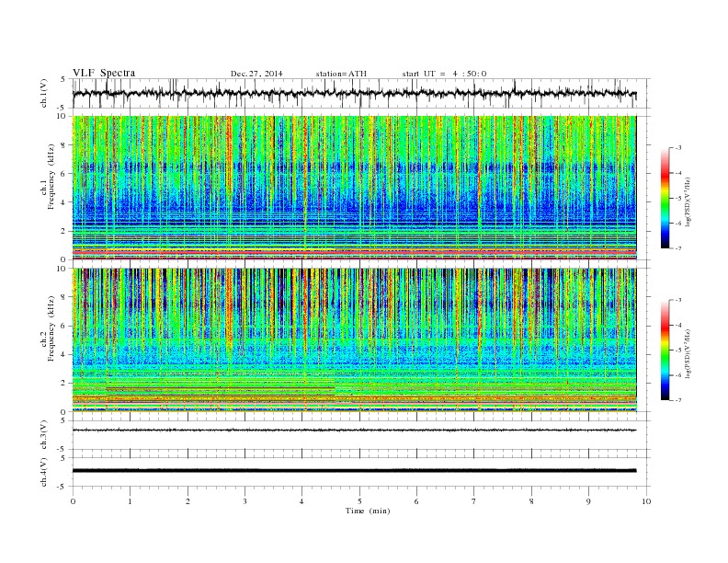Click time axis tick label "8"
Viewport: 728px width, 563px height.
coord(531,501)
